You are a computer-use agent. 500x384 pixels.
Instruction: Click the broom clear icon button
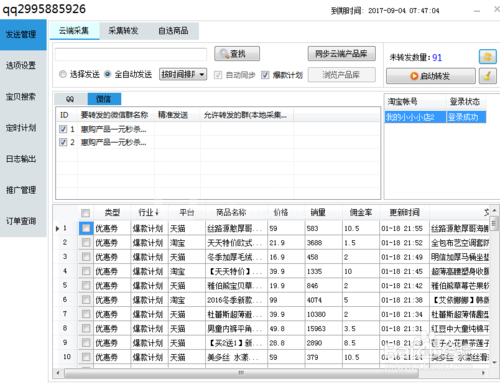click(488, 76)
